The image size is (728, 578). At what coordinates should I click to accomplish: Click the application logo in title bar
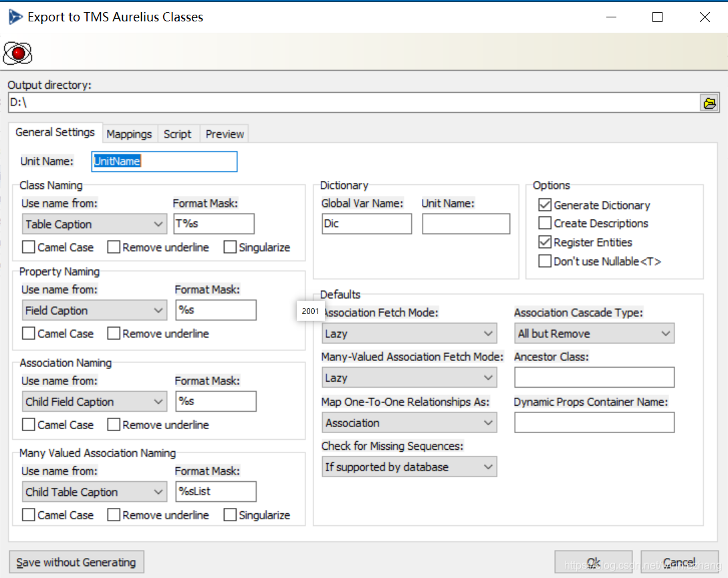pos(15,17)
